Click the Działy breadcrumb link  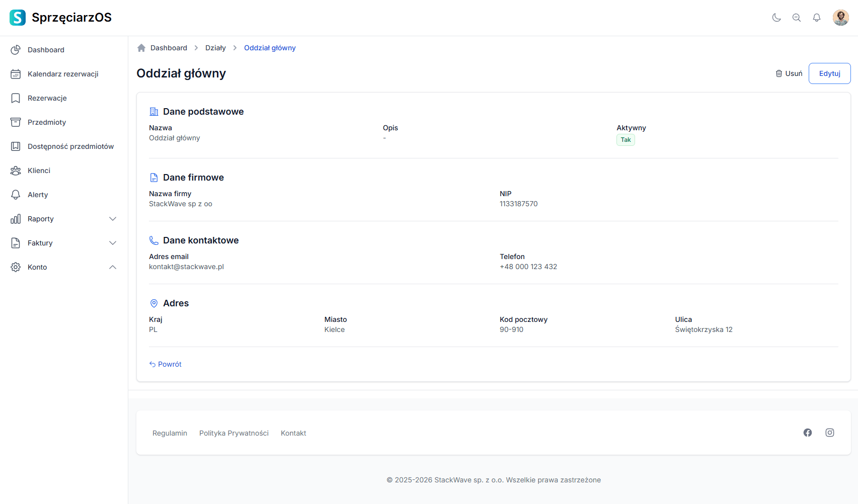[x=215, y=48]
